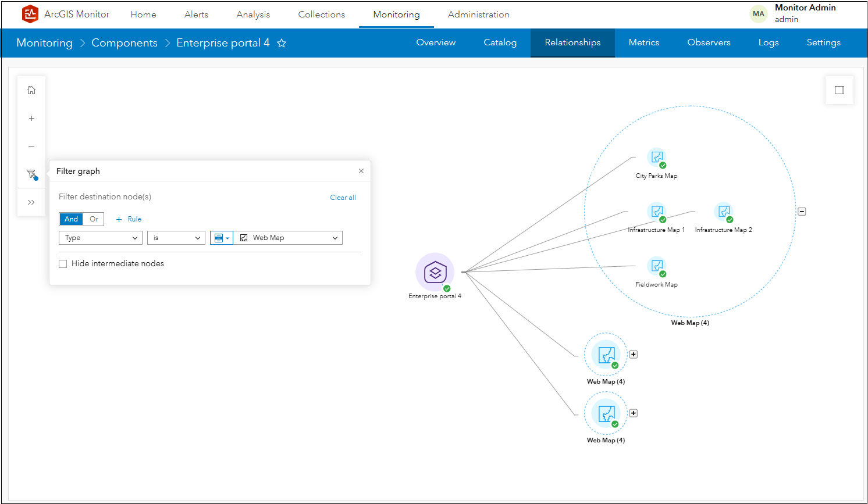
Task: Open the filter graph tool icon
Action: point(31,174)
